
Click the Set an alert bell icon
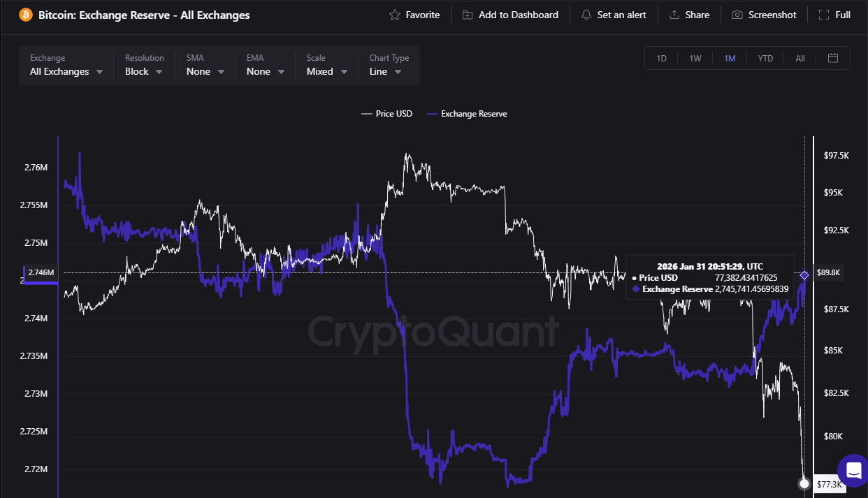tap(586, 15)
